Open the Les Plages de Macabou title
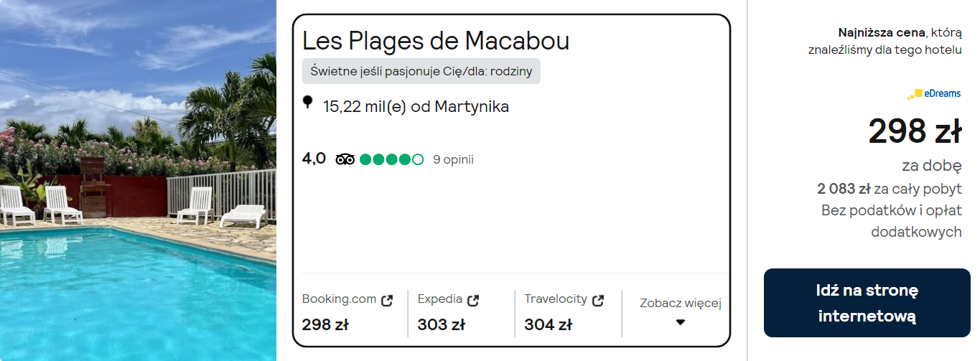 click(x=436, y=41)
